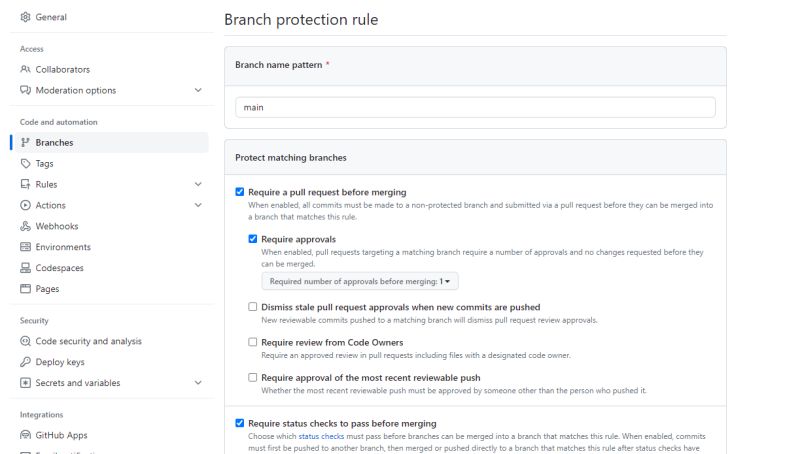Image resolution: width=800 pixels, height=454 pixels.
Task: Click the Tags icon in sidebar
Action: (26, 163)
